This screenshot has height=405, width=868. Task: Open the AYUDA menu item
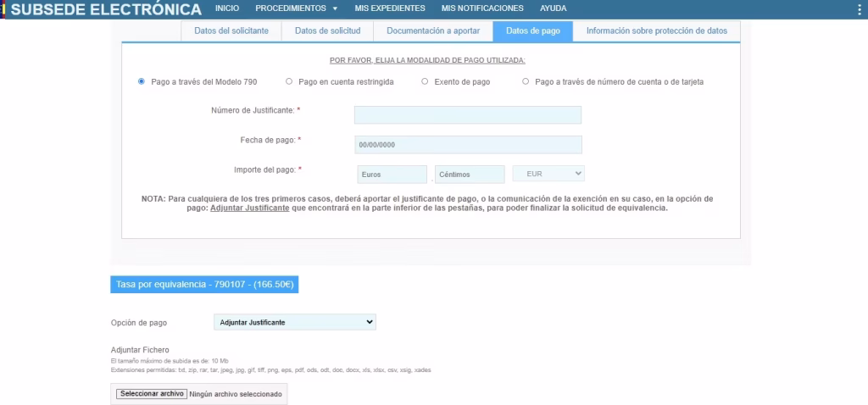pyautogui.click(x=553, y=8)
